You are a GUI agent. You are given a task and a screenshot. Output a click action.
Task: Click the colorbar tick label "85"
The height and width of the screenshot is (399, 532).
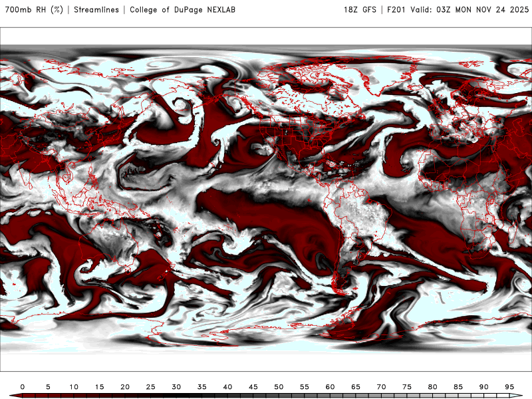pyautogui.click(x=458, y=387)
